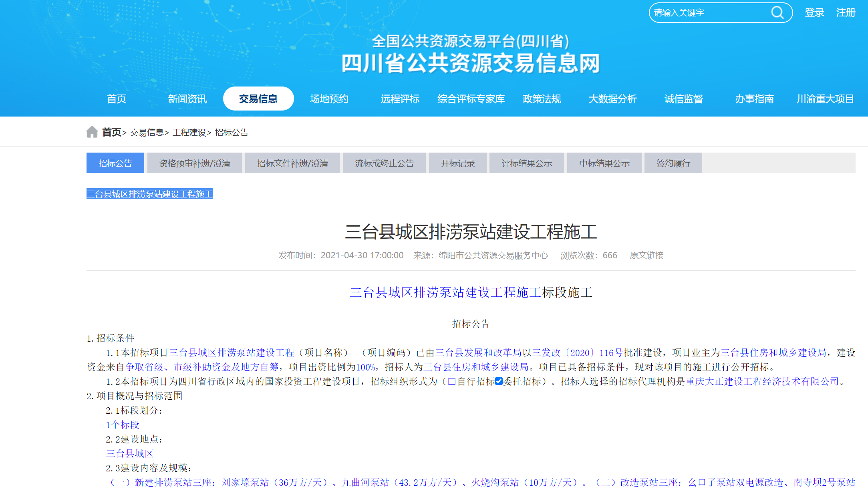Open 川渝重大项目 navigation item
This screenshot has height=491, width=868.
825,99
